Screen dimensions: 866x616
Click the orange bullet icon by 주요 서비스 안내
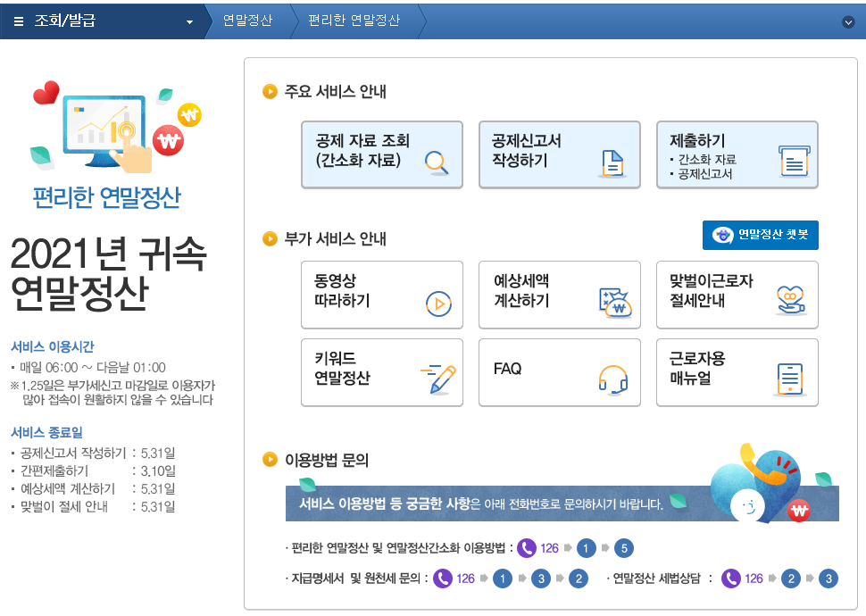pos(270,91)
